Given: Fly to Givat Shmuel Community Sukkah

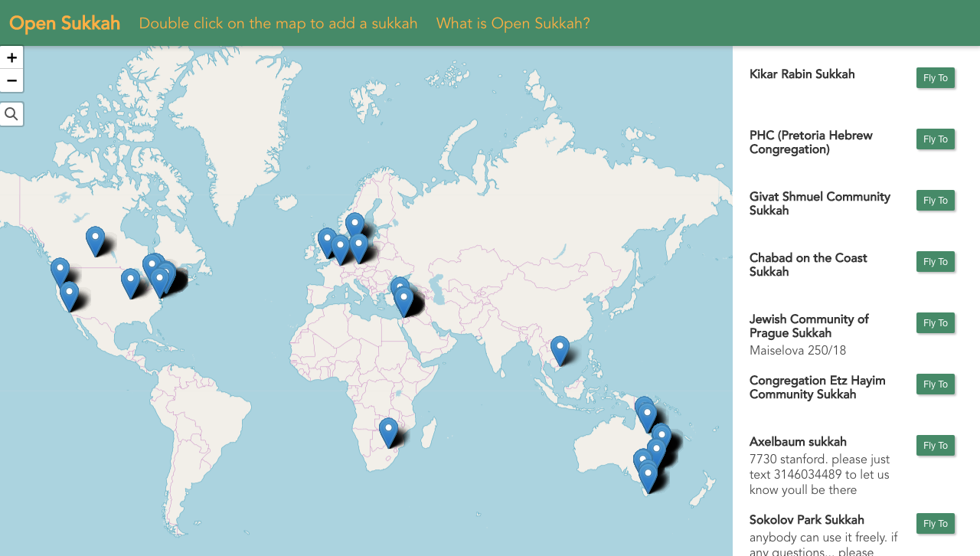Looking at the screenshot, I should [x=936, y=201].
